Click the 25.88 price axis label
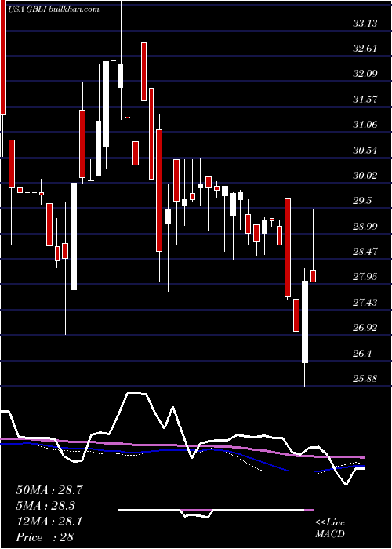The image size is (392, 549). coord(365,379)
